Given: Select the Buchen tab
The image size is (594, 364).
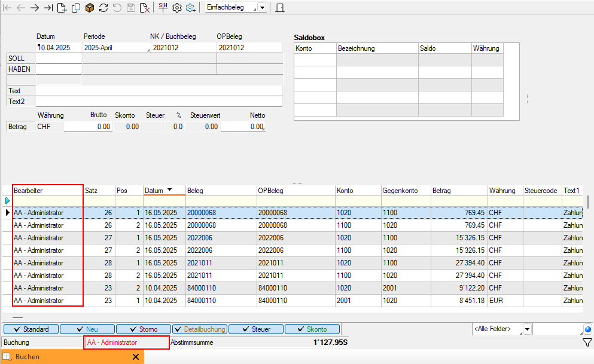Looking at the screenshot, I should 72,357.
